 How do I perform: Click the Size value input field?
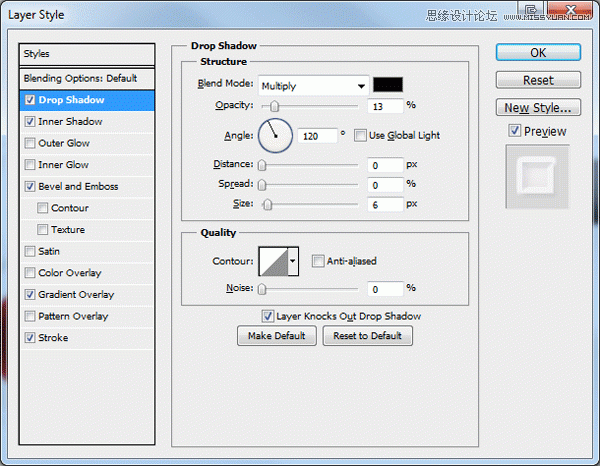click(385, 205)
